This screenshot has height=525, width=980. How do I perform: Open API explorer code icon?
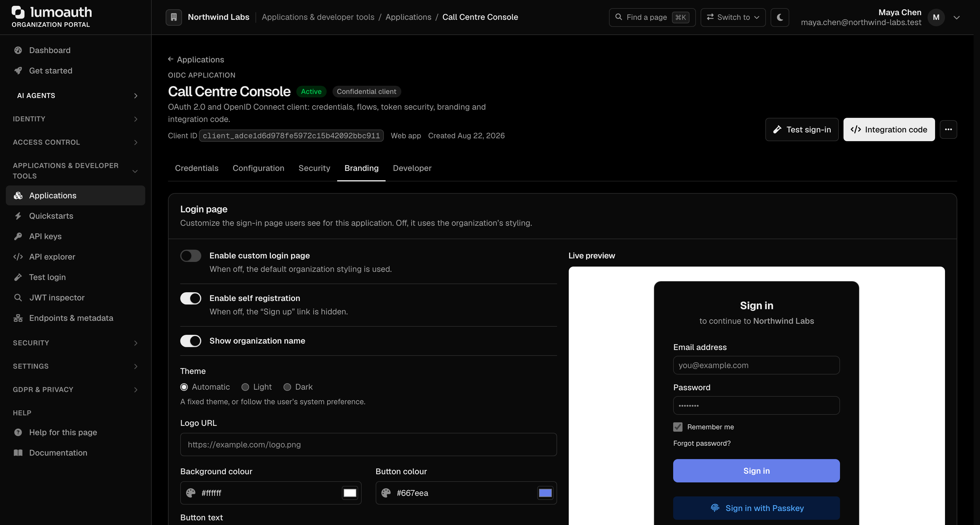click(x=18, y=257)
